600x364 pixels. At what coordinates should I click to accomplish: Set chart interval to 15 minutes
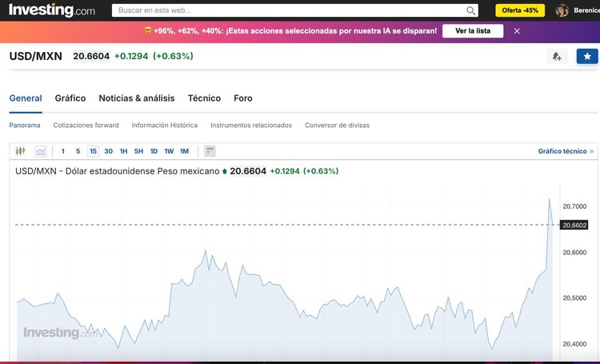coord(93,151)
